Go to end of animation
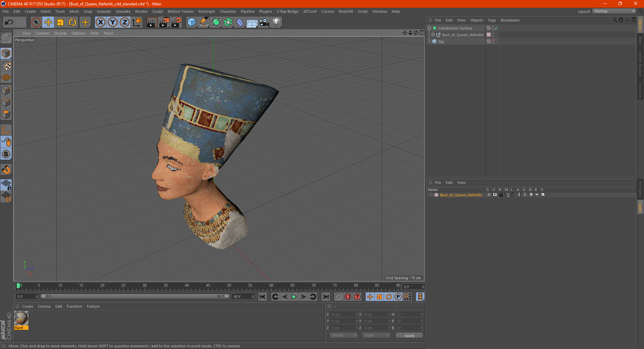The height and width of the screenshot is (349, 644). point(325,297)
